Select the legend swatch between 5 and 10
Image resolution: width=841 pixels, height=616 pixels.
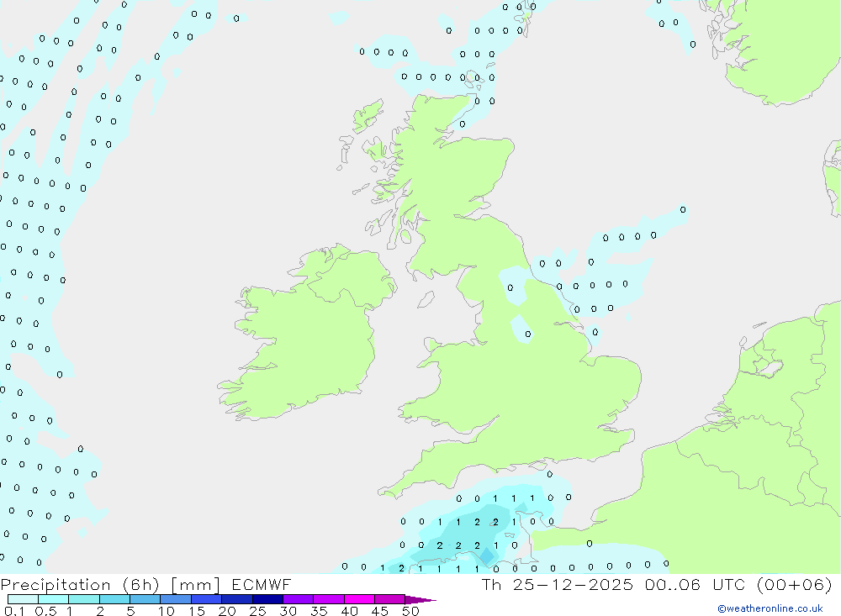pos(145,599)
